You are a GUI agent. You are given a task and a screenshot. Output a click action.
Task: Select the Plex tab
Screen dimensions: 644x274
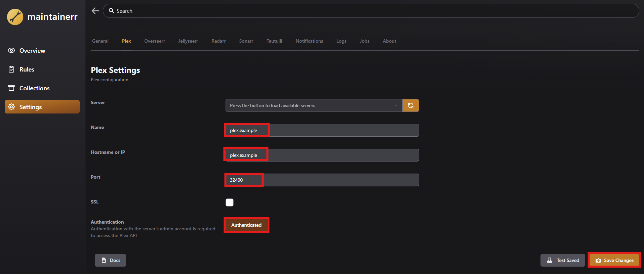pyautogui.click(x=126, y=41)
